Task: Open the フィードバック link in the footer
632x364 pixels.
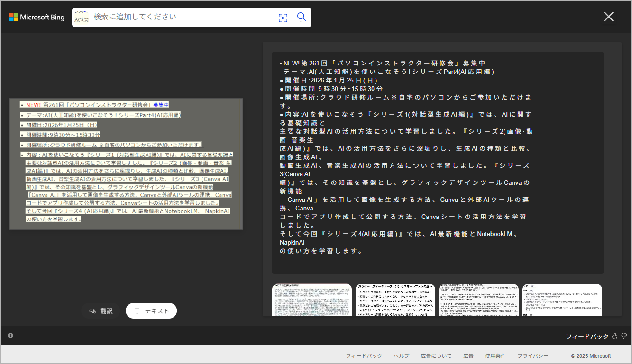Action: coord(364,355)
